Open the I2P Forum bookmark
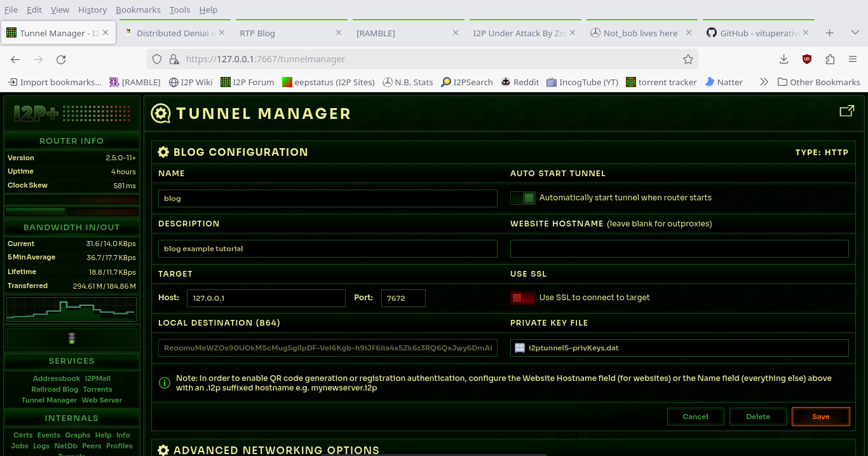The height and width of the screenshot is (456, 868). 247,82
